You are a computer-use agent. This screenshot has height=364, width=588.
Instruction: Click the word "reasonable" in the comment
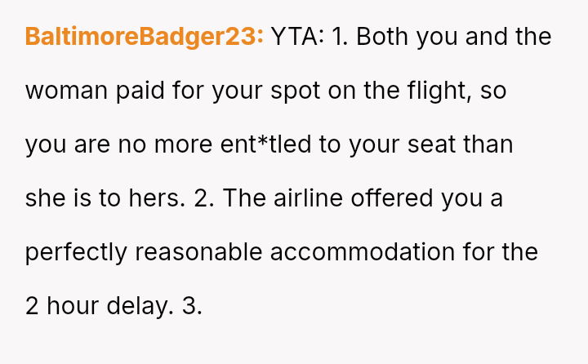[200, 252]
